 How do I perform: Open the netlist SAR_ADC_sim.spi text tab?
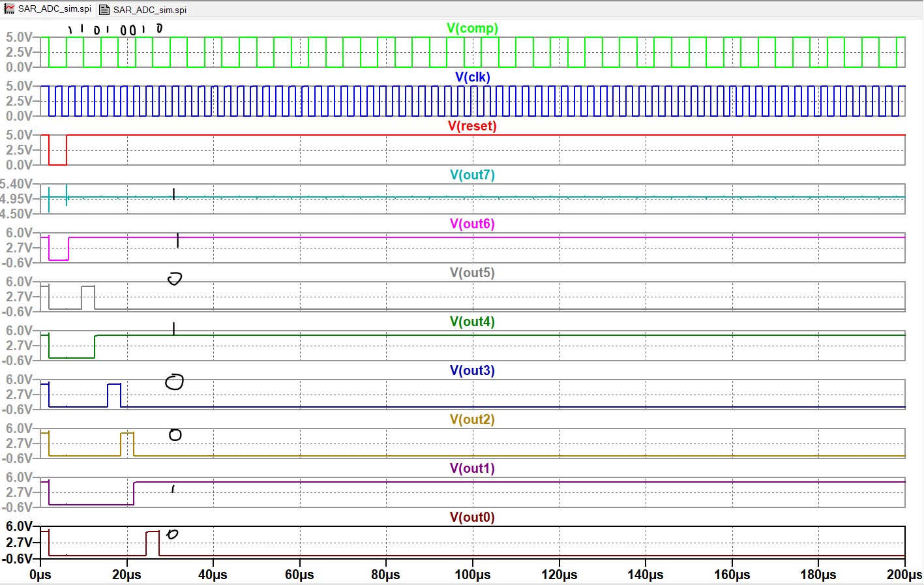pyautogui.click(x=149, y=10)
